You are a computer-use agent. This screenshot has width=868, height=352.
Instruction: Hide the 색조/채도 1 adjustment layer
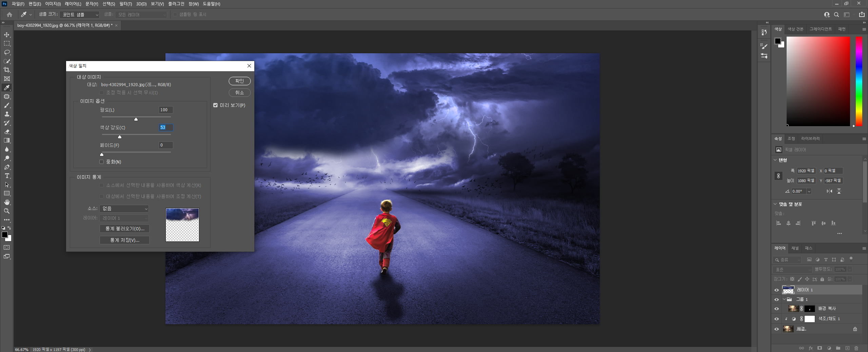(776, 319)
